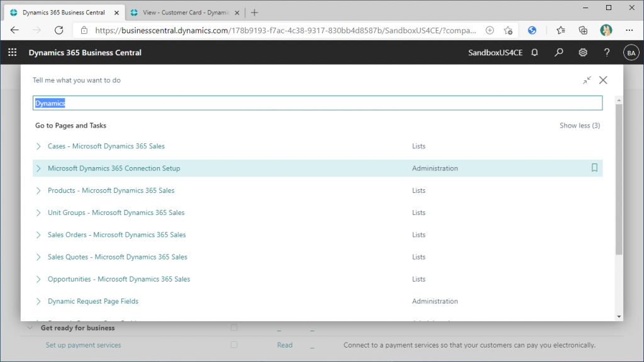644x362 pixels.
Task: Click the results list scrollbar thumb
Action: tap(619, 179)
